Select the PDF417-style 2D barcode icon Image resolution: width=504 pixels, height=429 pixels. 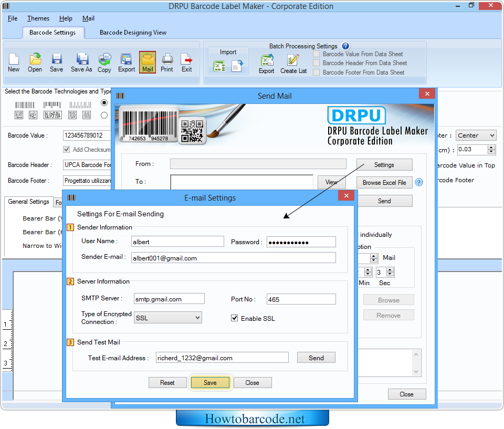[x=52, y=115]
